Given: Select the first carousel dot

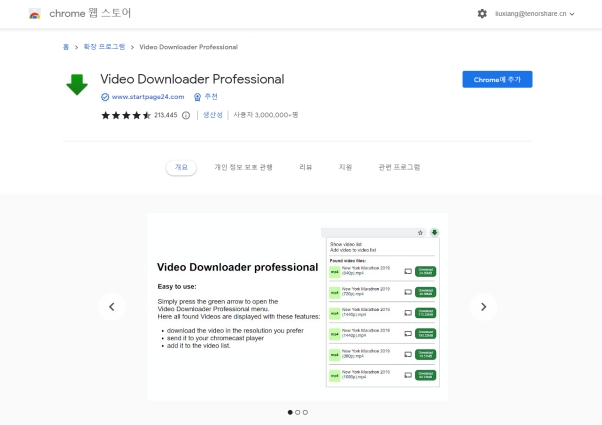Looking at the screenshot, I should [290, 412].
